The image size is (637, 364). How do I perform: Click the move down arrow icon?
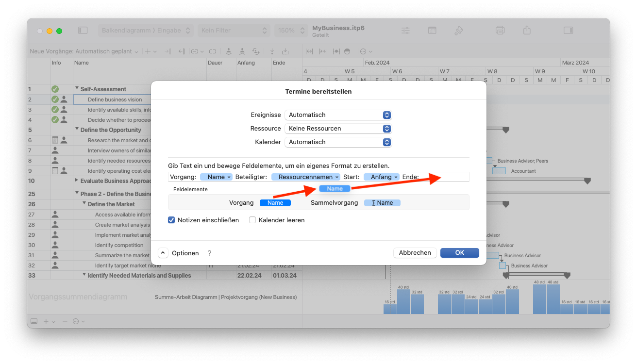272,51
